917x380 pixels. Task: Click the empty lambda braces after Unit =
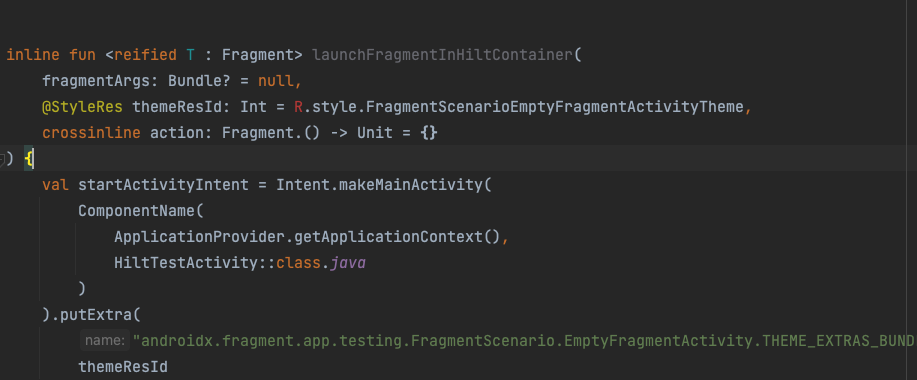pyautogui.click(x=429, y=133)
